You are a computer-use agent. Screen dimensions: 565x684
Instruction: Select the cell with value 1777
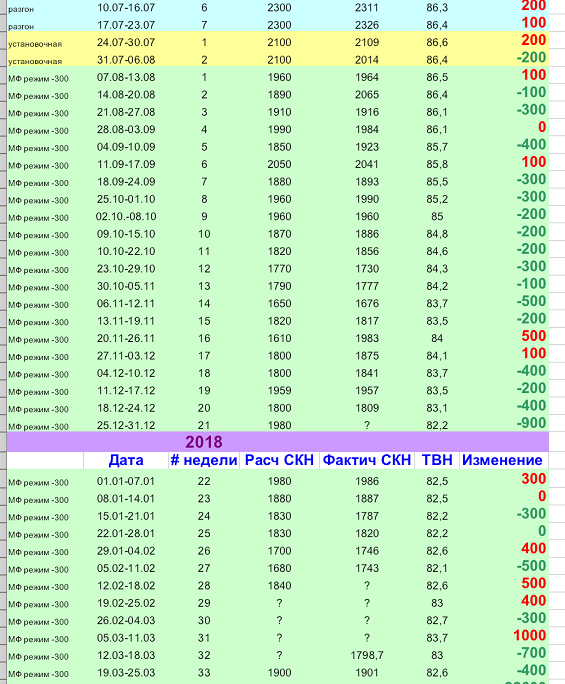[x=366, y=287]
